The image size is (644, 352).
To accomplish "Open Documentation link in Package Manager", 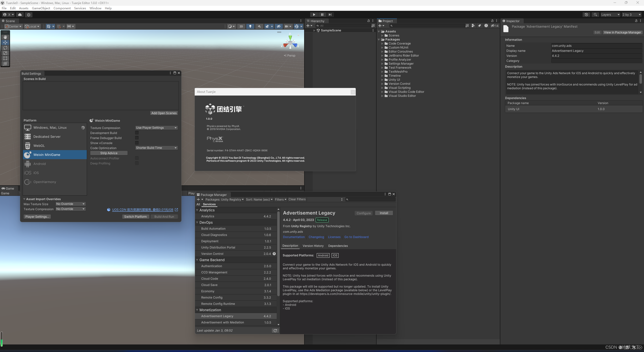I will [x=294, y=237].
